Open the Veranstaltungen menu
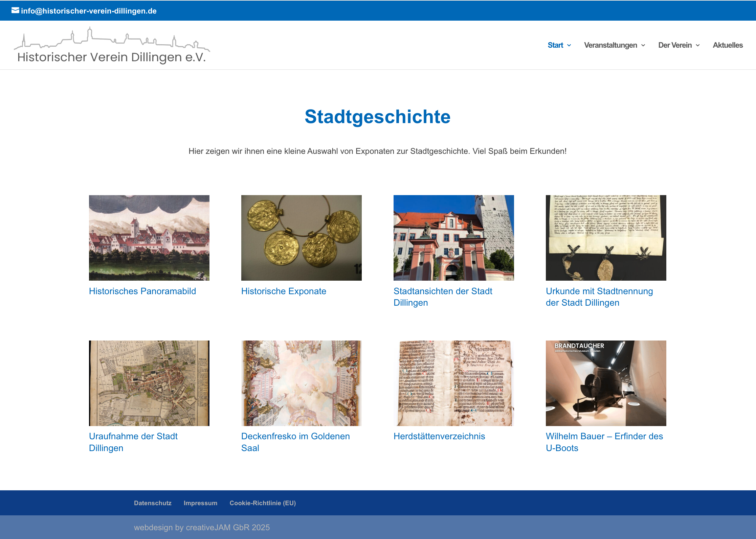Image resolution: width=756 pixels, height=539 pixels. pyautogui.click(x=610, y=45)
